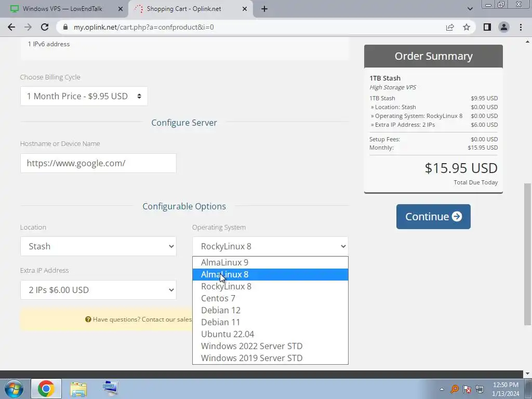Open the Windows Start menu

[x=14, y=389]
